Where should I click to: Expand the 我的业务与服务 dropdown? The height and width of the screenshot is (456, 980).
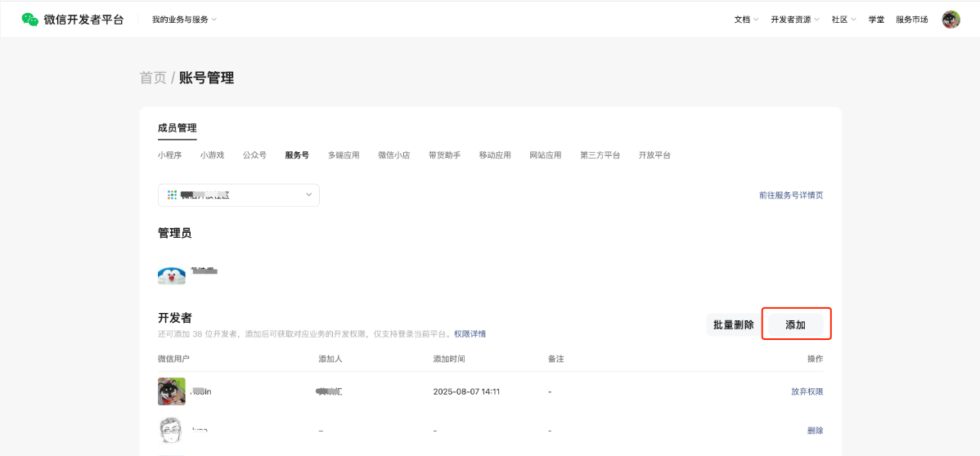point(184,19)
